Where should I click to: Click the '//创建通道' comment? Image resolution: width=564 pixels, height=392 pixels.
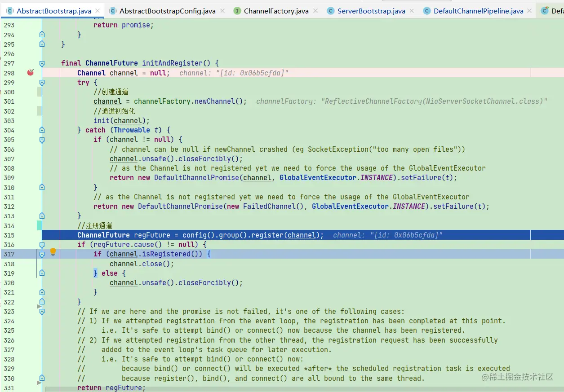click(111, 92)
